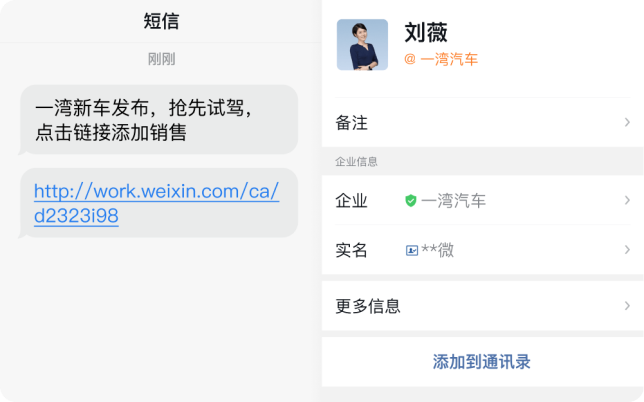
Task: Open the work.weixin.com link in the SMS
Action: click(156, 203)
